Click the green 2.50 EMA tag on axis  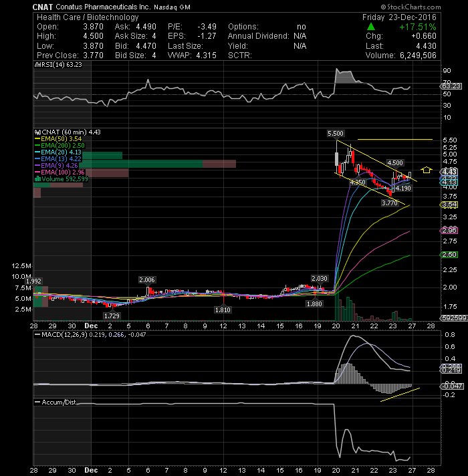449,255
